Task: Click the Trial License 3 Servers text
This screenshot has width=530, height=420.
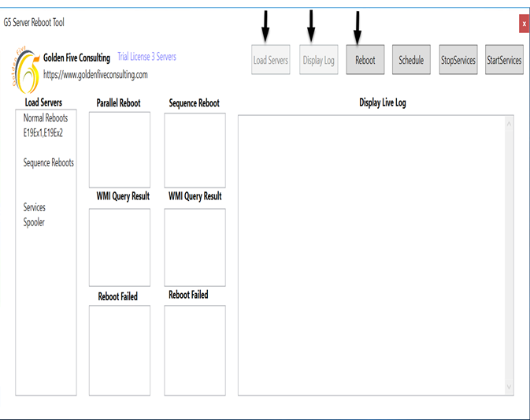Action: click(146, 58)
